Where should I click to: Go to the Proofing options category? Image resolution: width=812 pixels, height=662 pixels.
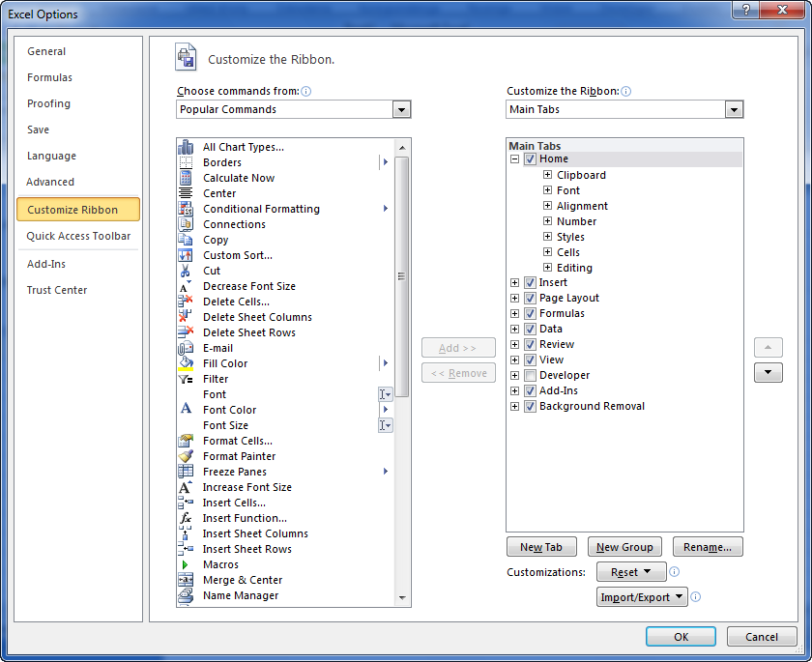[x=48, y=103]
